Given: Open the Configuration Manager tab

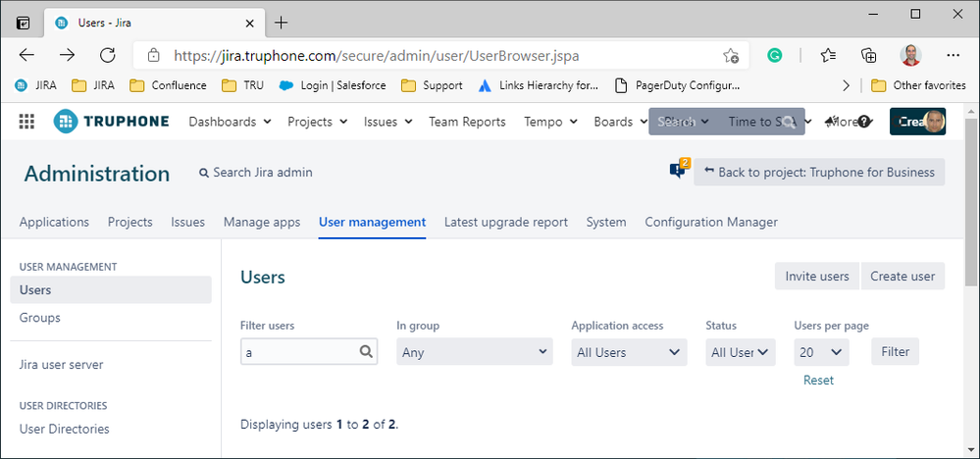Looking at the screenshot, I should [x=711, y=222].
